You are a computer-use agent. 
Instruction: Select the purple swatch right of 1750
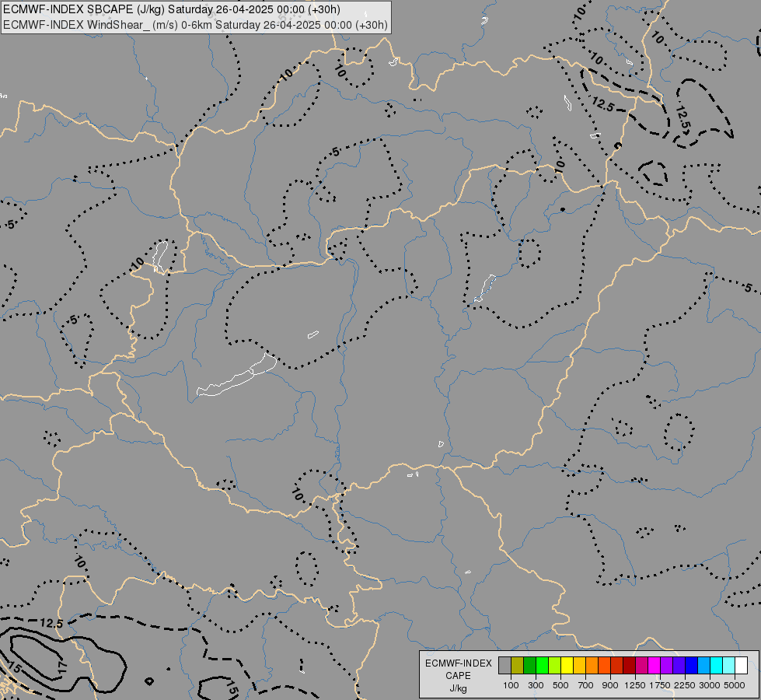[667, 665]
